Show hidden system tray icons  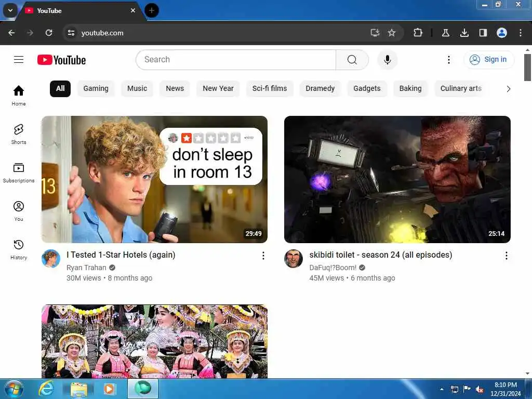pos(442,389)
